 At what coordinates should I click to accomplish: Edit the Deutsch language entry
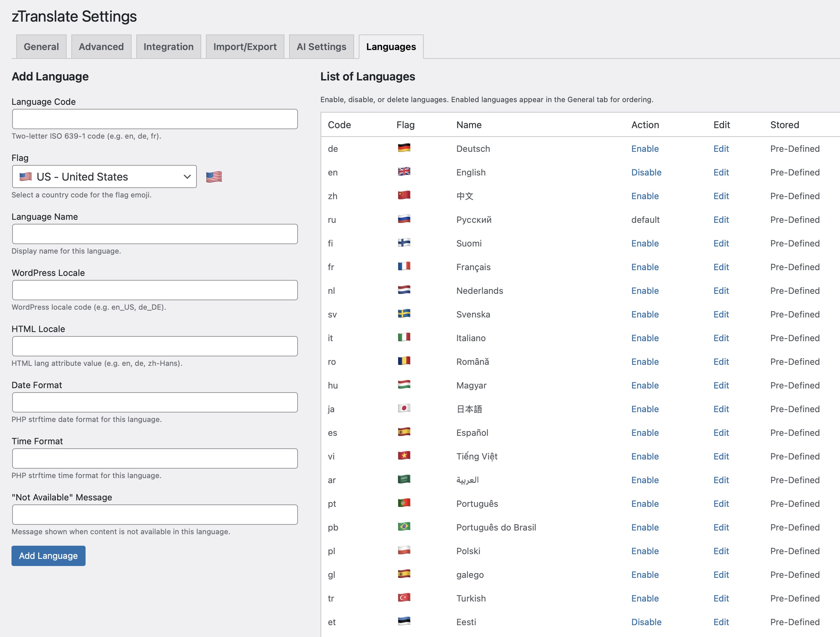(x=721, y=149)
